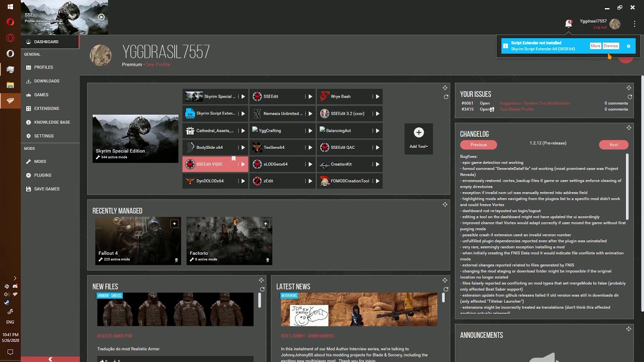Refresh the Your Issues widget
The image size is (644, 362).
click(x=629, y=97)
